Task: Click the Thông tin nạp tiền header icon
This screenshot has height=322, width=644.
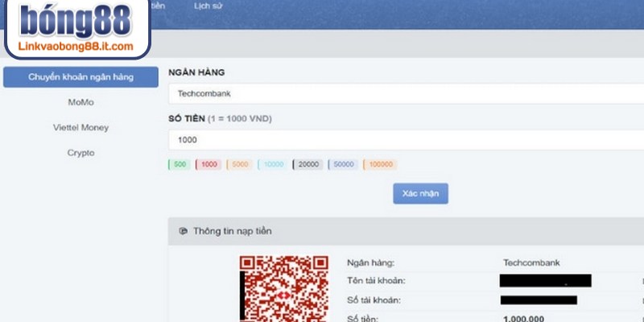Action: pos(184,231)
